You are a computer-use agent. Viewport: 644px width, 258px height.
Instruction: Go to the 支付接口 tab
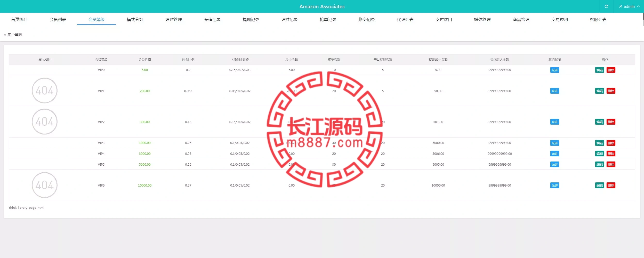click(444, 20)
